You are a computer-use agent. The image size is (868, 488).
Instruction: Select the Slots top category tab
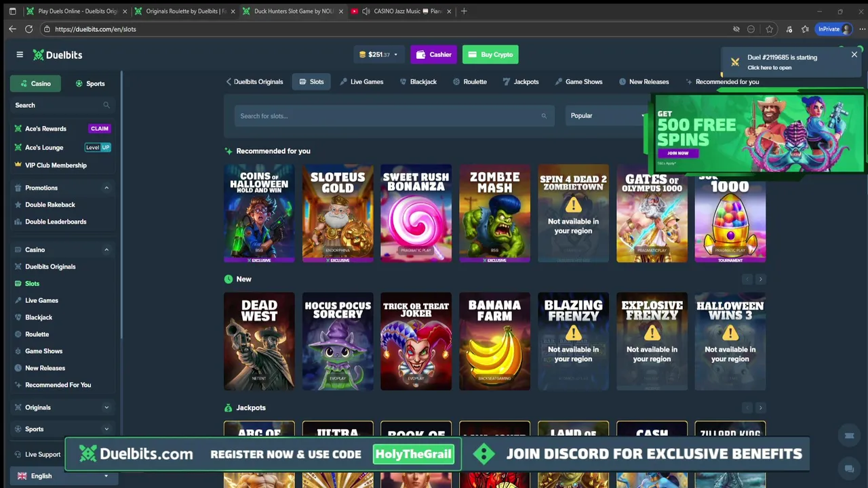311,82
